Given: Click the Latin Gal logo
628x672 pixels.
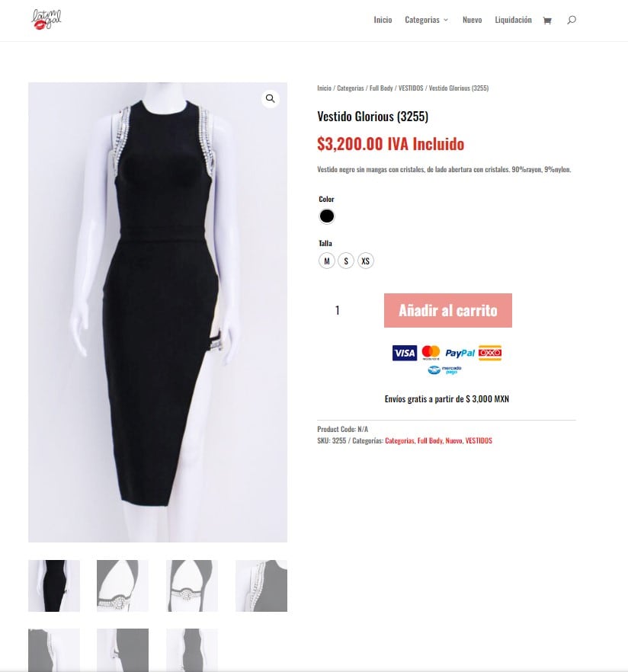Looking at the screenshot, I should [x=46, y=20].
